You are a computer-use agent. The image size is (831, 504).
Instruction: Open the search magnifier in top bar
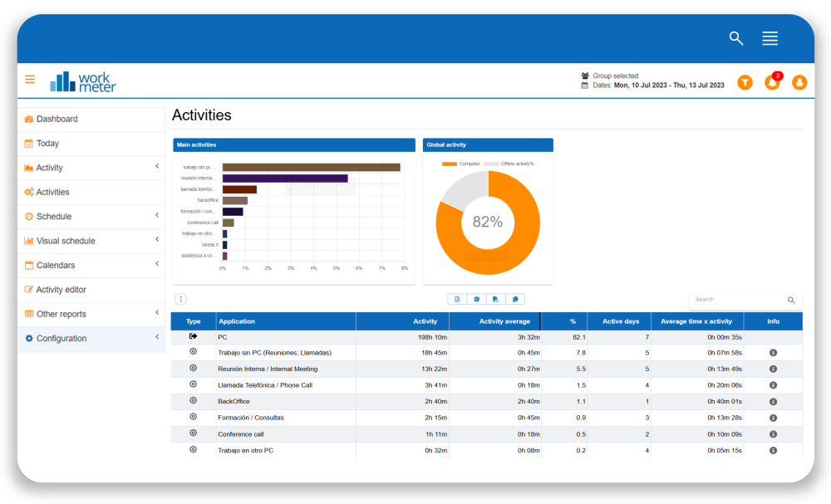[x=736, y=38]
